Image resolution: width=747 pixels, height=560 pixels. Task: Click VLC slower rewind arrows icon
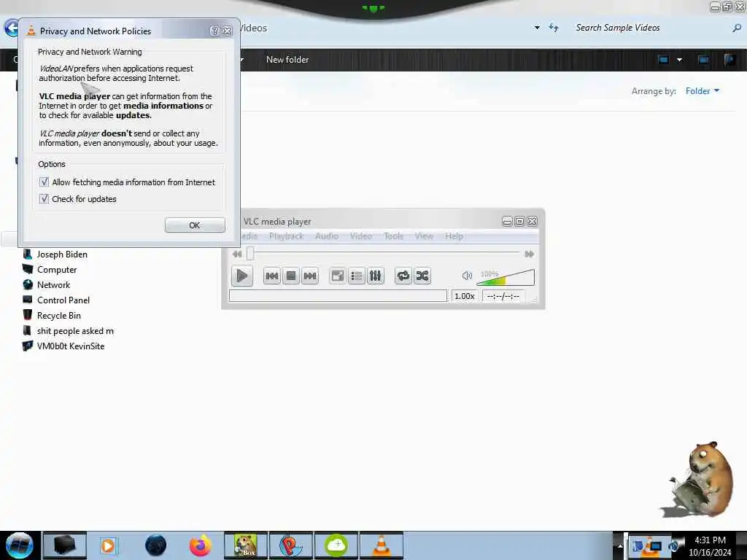237,254
